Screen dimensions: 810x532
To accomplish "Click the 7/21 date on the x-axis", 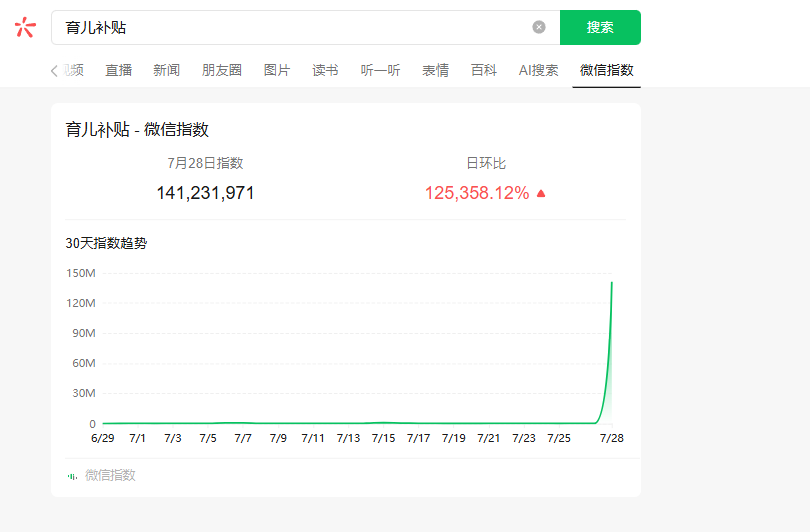I will click(489, 439).
